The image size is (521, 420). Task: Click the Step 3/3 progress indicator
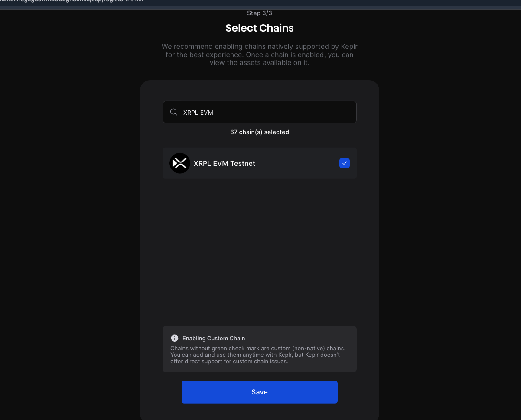coord(260,13)
